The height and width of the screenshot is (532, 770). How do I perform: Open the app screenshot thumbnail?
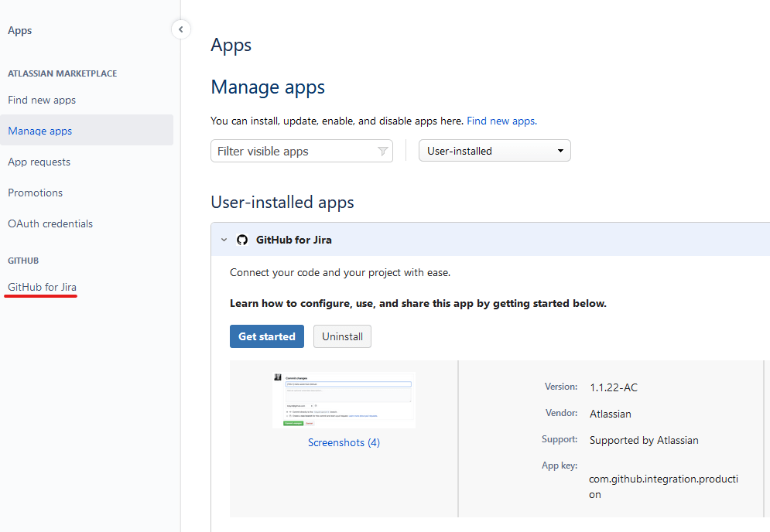coord(344,400)
